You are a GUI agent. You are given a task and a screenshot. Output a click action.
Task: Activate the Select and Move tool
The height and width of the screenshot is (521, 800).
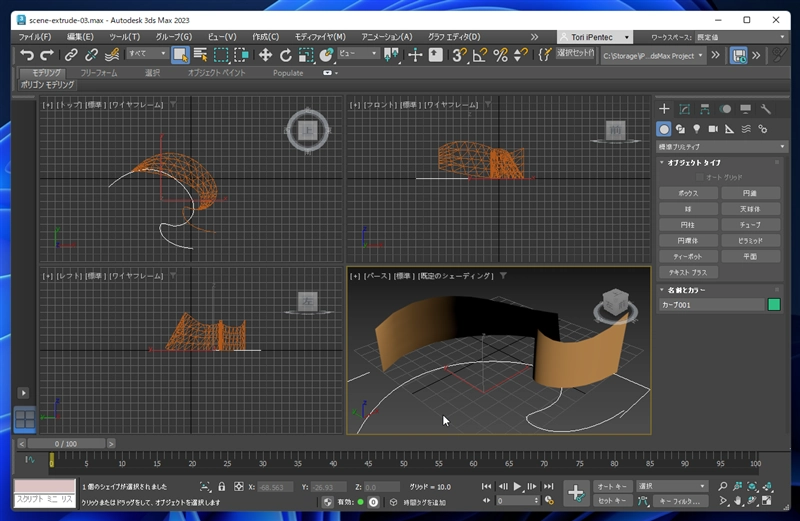click(265, 55)
